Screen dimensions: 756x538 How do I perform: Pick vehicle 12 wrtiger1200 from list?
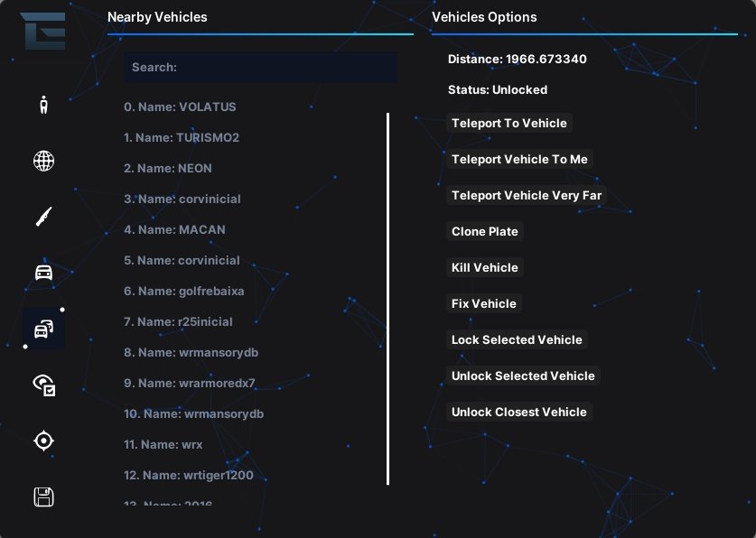click(x=189, y=476)
